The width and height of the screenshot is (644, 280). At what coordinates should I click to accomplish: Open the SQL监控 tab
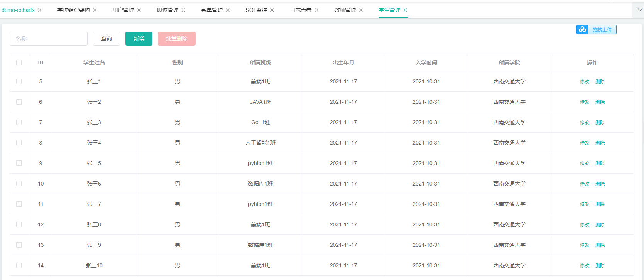click(256, 10)
